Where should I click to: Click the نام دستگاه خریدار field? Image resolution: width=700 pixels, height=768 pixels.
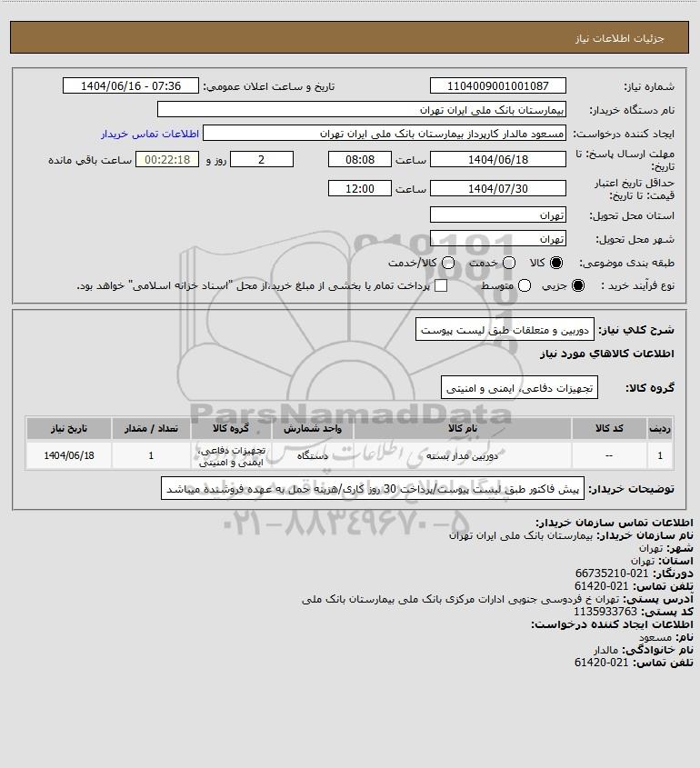(362, 110)
